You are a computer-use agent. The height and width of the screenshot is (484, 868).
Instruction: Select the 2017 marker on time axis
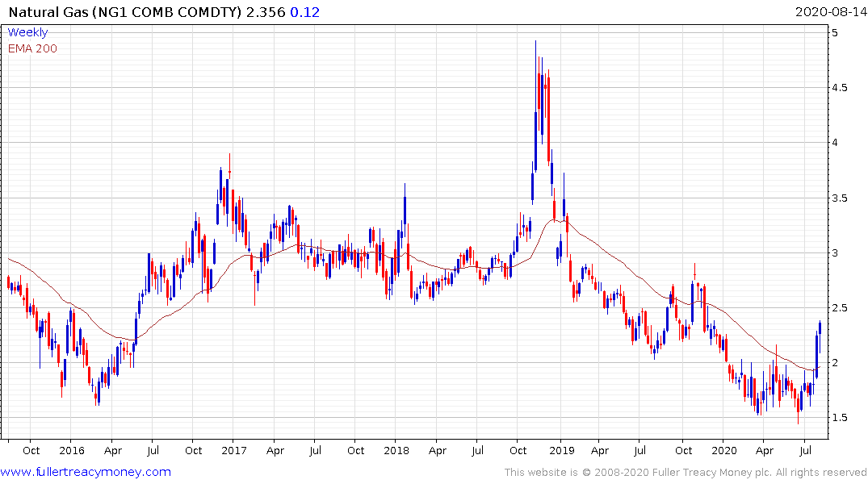(x=233, y=450)
